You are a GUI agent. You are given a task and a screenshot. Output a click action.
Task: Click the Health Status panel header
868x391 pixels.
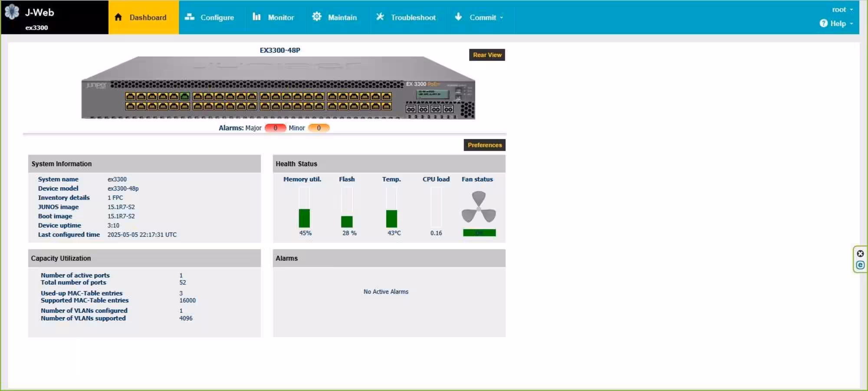pyautogui.click(x=389, y=164)
